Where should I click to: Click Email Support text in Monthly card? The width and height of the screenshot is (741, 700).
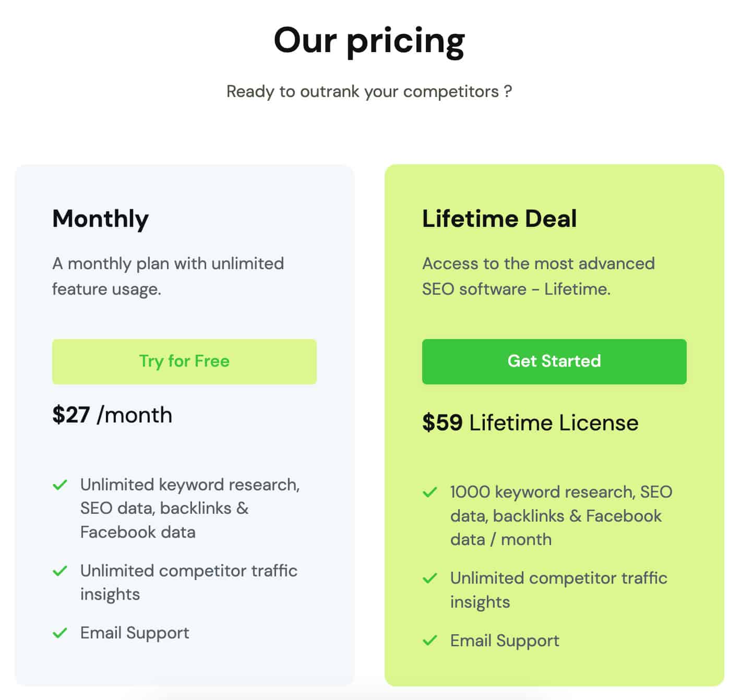135,633
